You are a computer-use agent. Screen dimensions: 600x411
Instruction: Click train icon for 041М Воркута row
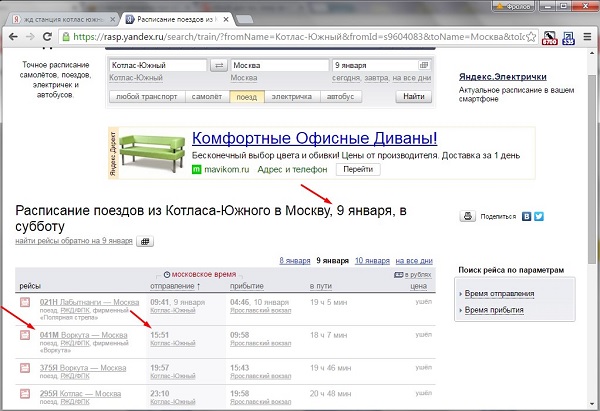pyautogui.click(x=25, y=335)
